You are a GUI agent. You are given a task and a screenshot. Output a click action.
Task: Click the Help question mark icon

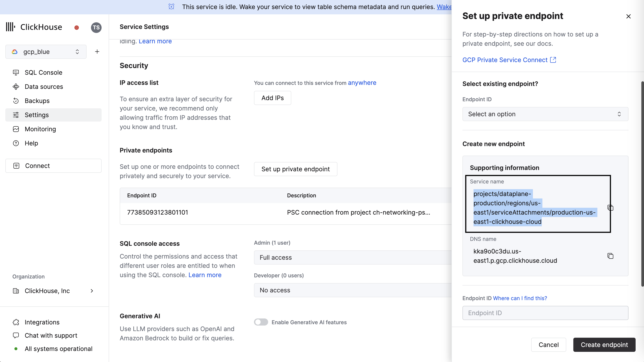(x=16, y=143)
